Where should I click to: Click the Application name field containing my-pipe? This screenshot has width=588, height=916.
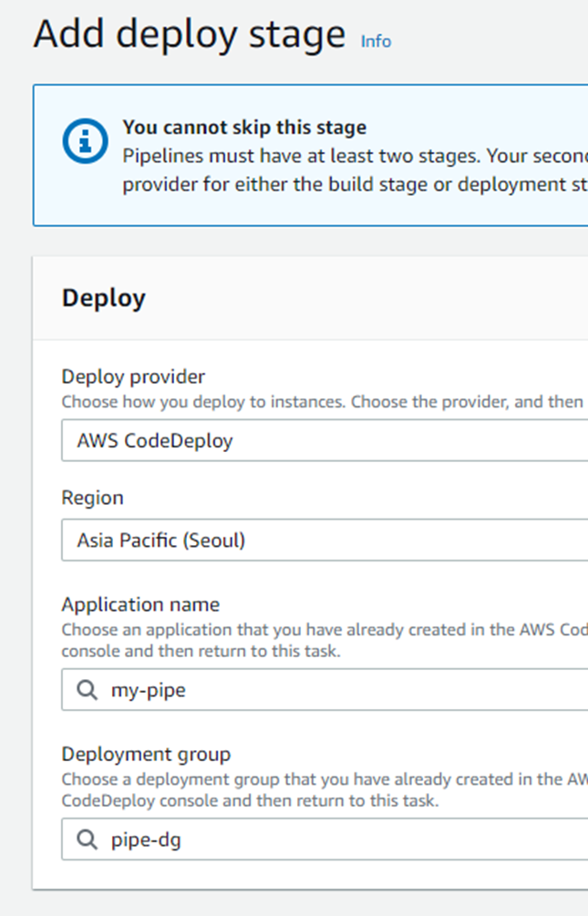tap(325, 690)
